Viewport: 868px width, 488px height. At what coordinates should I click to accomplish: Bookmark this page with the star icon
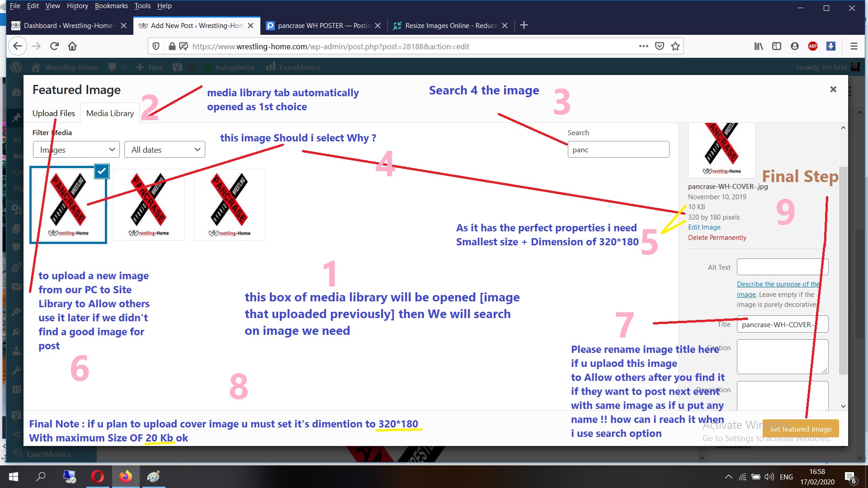point(675,46)
